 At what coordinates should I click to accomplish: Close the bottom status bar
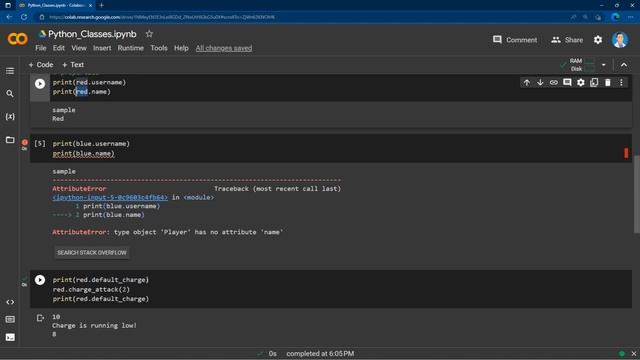click(x=633, y=353)
